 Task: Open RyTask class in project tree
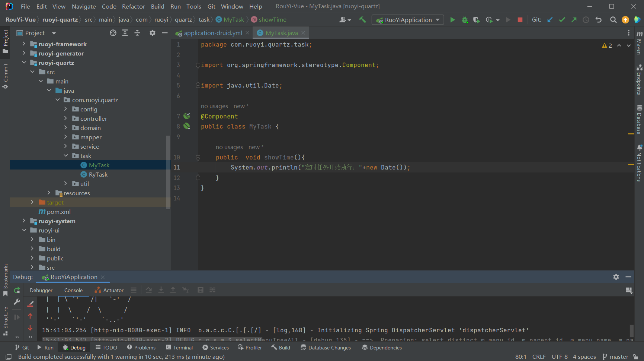[x=98, y=174]
